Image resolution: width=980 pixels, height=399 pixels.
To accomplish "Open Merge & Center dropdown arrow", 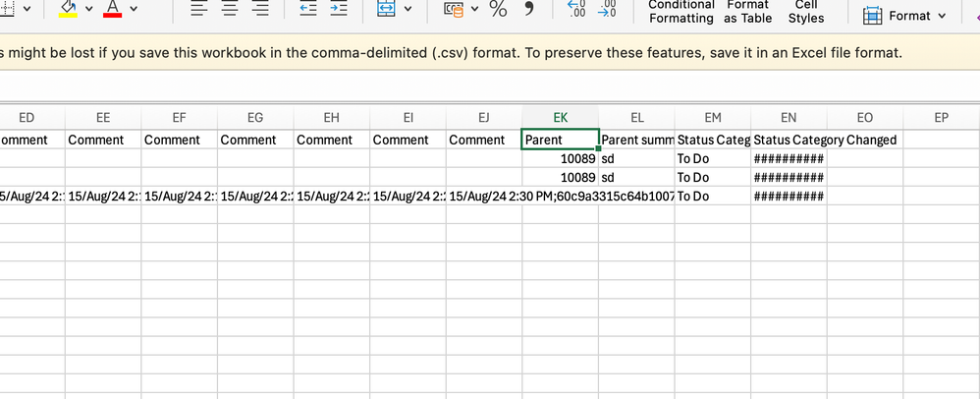I will 408,9.
